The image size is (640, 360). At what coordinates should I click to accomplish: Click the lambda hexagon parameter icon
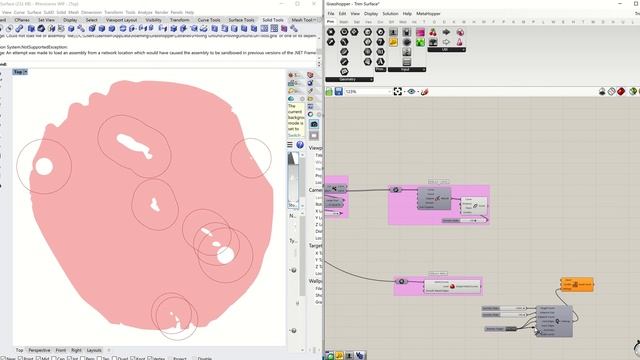pyautogui.click(x=380, y=62)
